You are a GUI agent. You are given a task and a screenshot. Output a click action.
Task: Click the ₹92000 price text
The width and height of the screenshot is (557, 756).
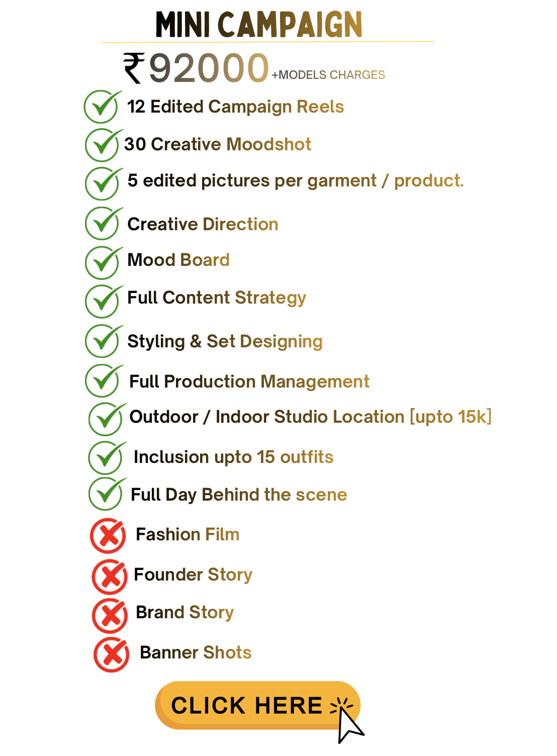click(x=208, y=68)
